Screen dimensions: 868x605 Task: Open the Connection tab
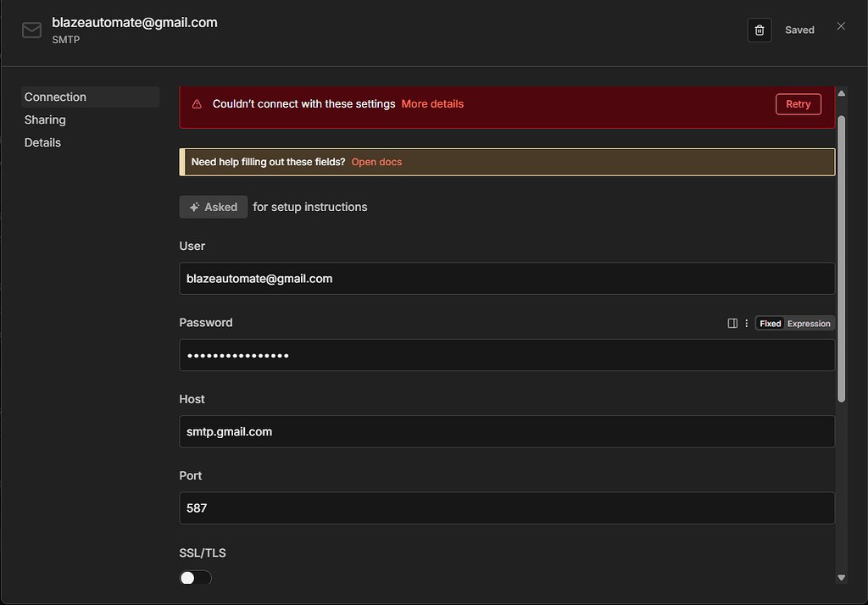(56, 97)
